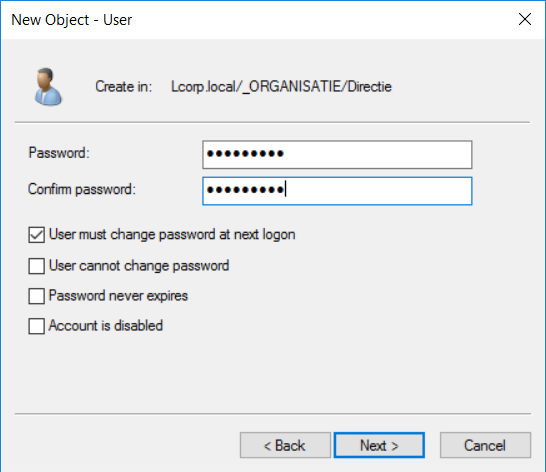Click the 'Confirm password:' field label
Viewport: 546px width, 472px height.
(82, 189)
